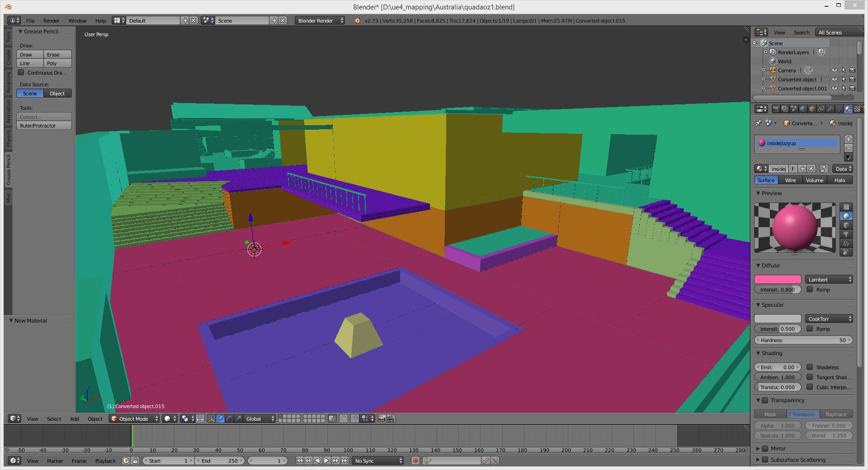Open the CookTorr specular shader dropdown

(x=829, y=319)
